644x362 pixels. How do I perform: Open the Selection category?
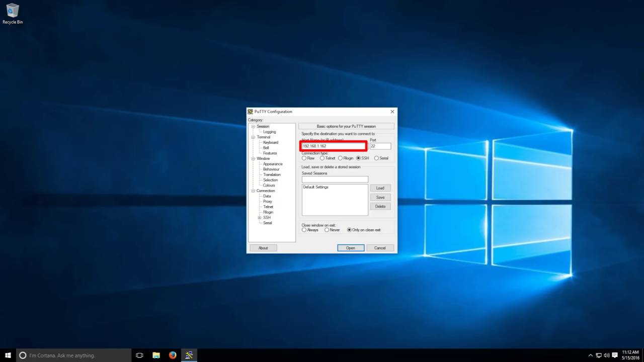270,180
